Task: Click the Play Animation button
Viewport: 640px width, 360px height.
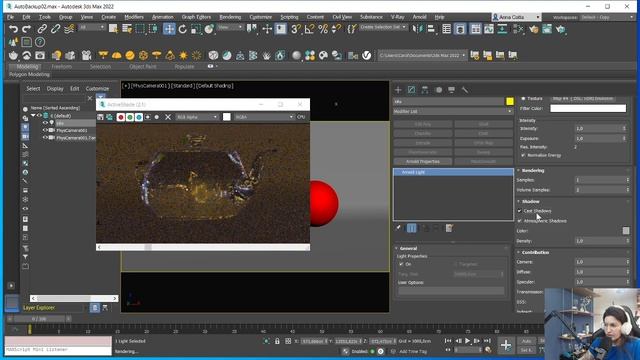Action: click(468, 341)
